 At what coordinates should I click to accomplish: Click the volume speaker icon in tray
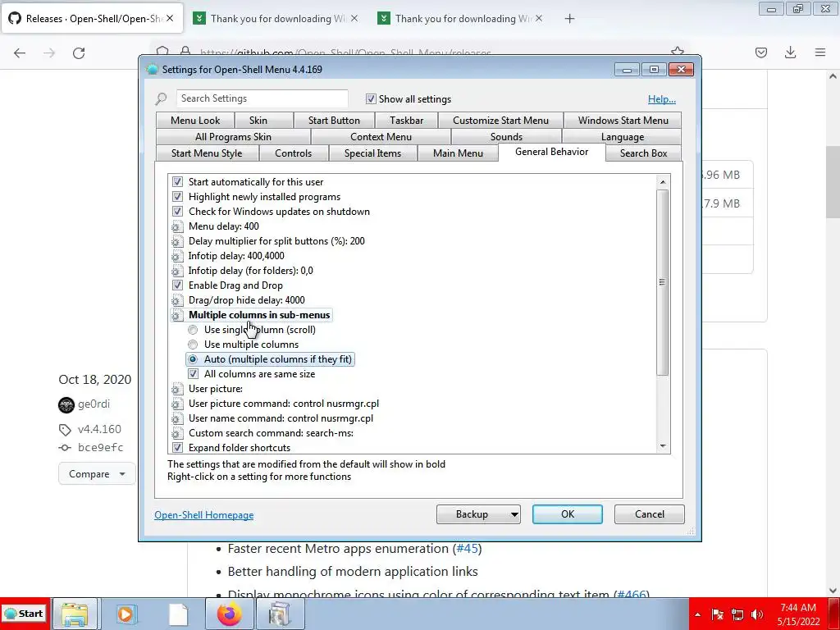pyautogui.click(x=757, y=614)
